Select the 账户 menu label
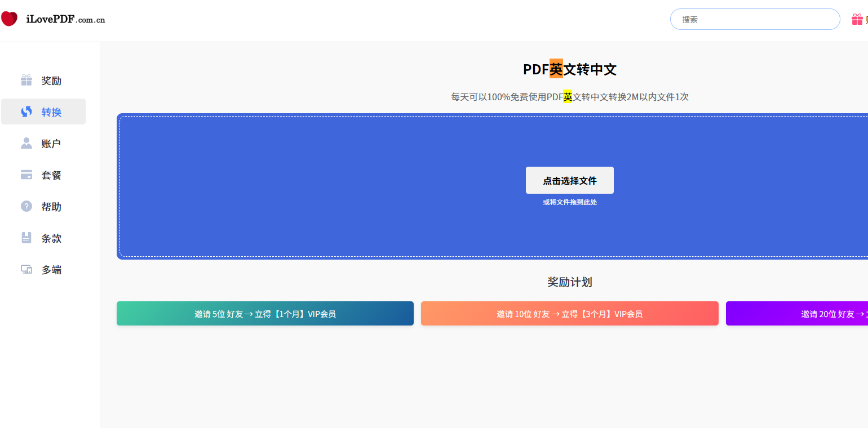 pos(51,144)
